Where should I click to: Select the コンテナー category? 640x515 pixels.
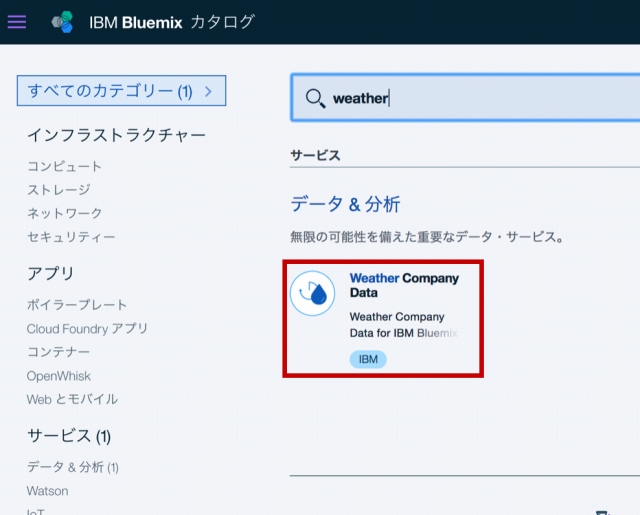click(58, 352)
